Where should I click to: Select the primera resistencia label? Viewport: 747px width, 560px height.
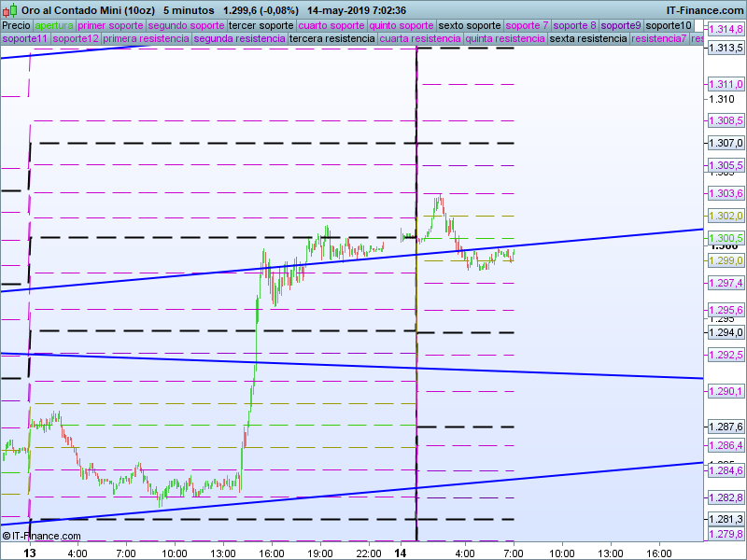pos(146,39)
